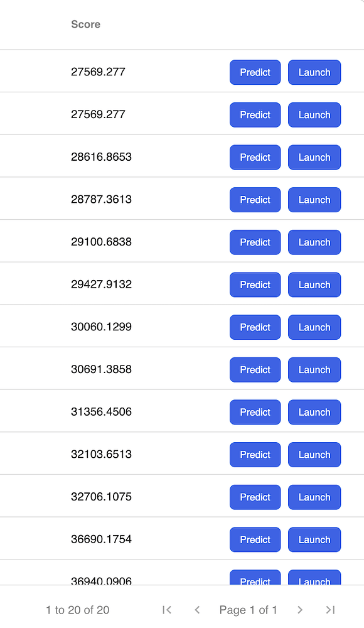Viewport: 364px width, 628px height.
Task: Launch the model scoring 27569.277 in second row
Action: pyautogui.click(x=314, y=115)
